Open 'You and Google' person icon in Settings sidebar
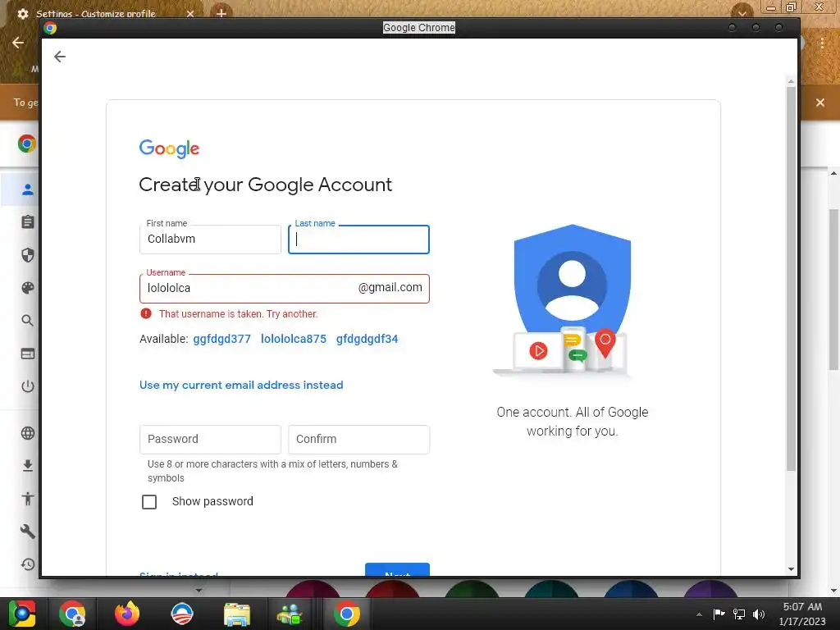 pyautogui.click(x=28, y=189)
